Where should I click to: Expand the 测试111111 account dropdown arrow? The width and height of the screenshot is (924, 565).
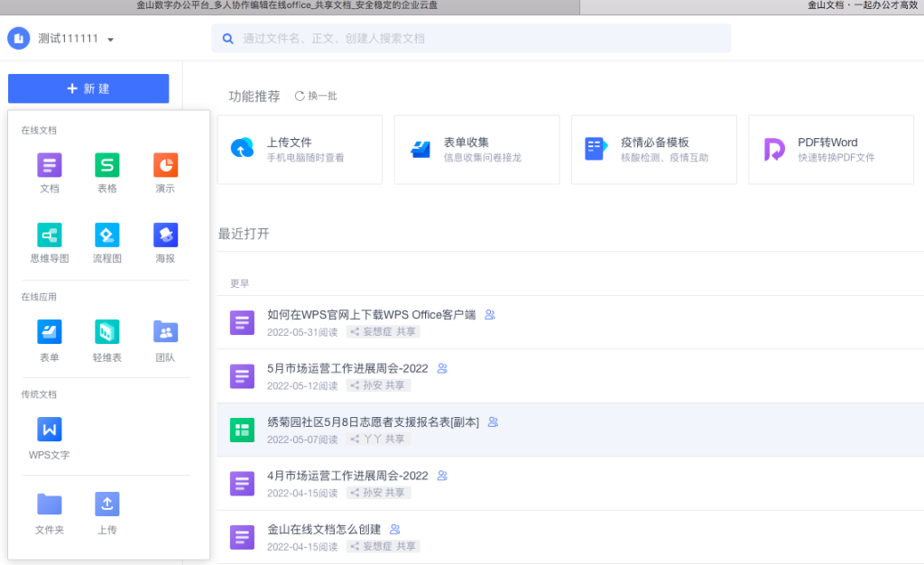pos(110,40)
